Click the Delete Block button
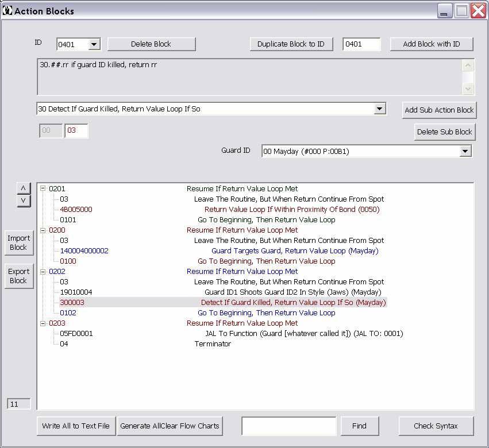The width and height of the screenshot is (489, 448). click(151, 44)
